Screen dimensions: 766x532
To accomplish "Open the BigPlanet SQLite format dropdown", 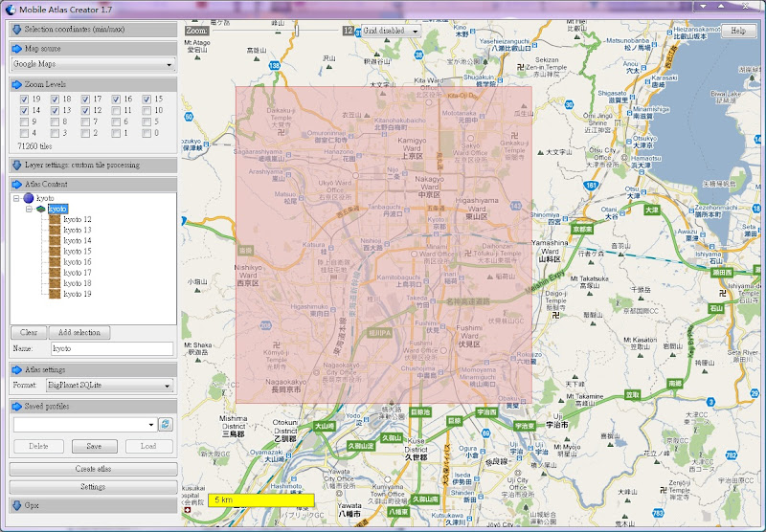I will (110, 385).
